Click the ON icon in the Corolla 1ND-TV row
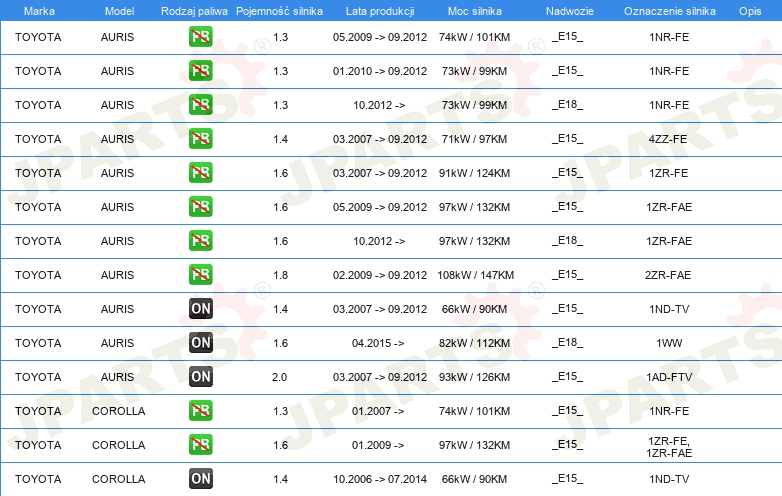The width and height of the screenshot is (782, 496). pos(200,479)
